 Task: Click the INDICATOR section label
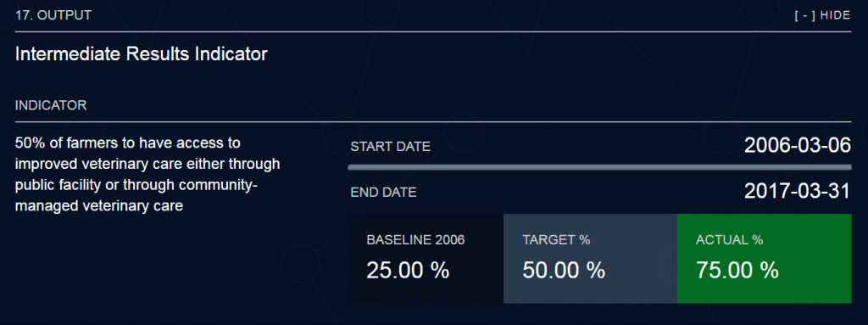[51, 105]
